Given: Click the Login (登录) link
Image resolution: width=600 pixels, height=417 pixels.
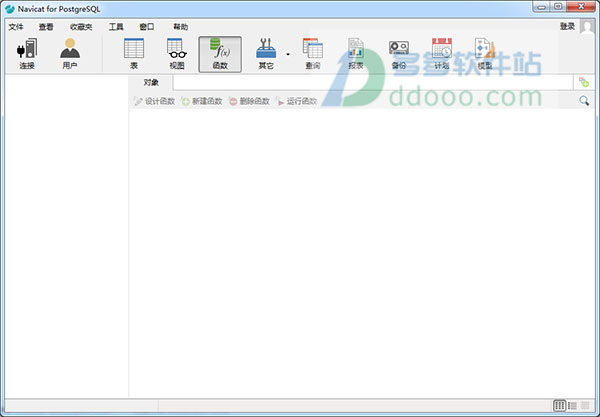Looking at the screenshot, I should [x=567, y=26].
